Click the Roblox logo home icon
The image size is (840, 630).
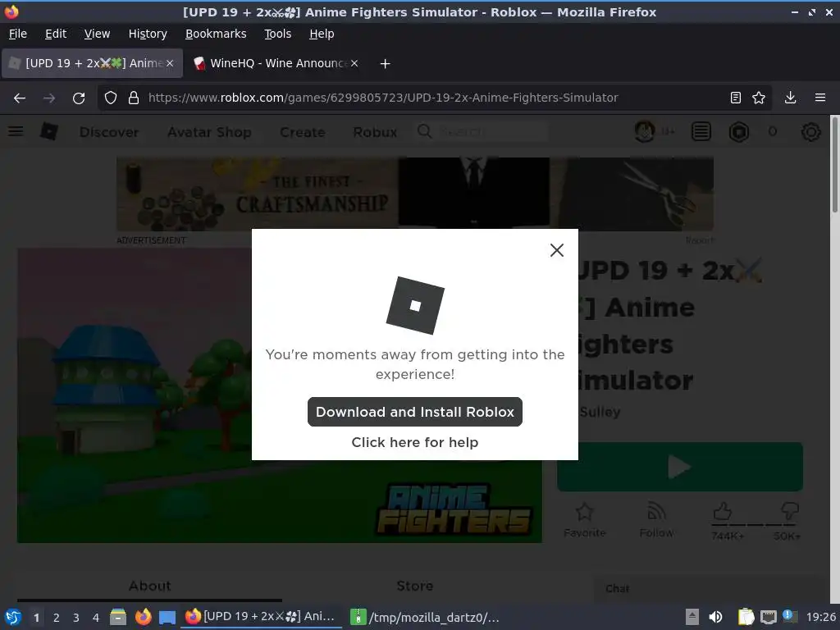(48, 132)
